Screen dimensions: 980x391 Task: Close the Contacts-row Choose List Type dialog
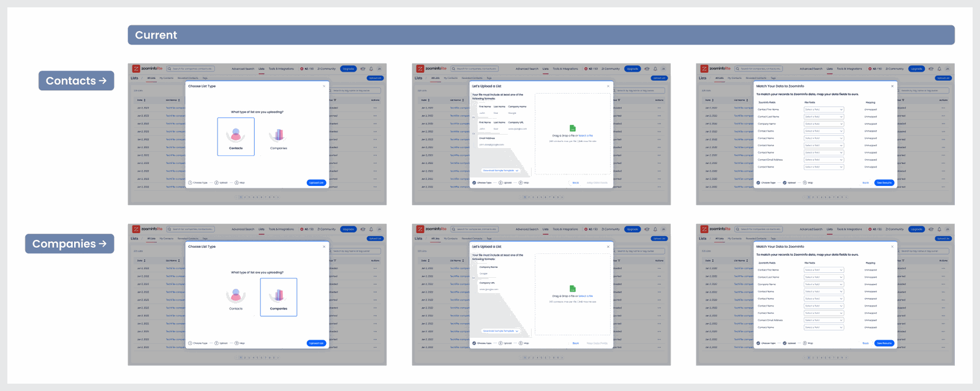pyautogui.click(x=324, y=86)
